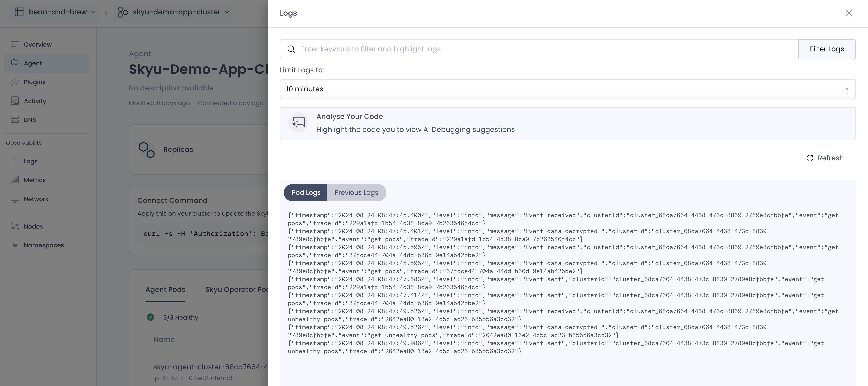868x386 pixels.
Task: Click the Agent shield icon in sidebar
Action: tap(15, 63)
